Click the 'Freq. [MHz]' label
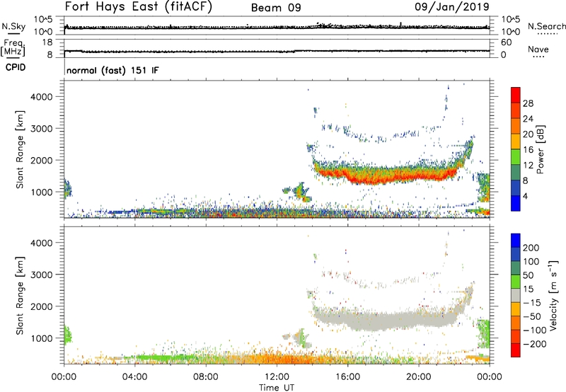The image size is (566, 392). (x=13, y=47)
